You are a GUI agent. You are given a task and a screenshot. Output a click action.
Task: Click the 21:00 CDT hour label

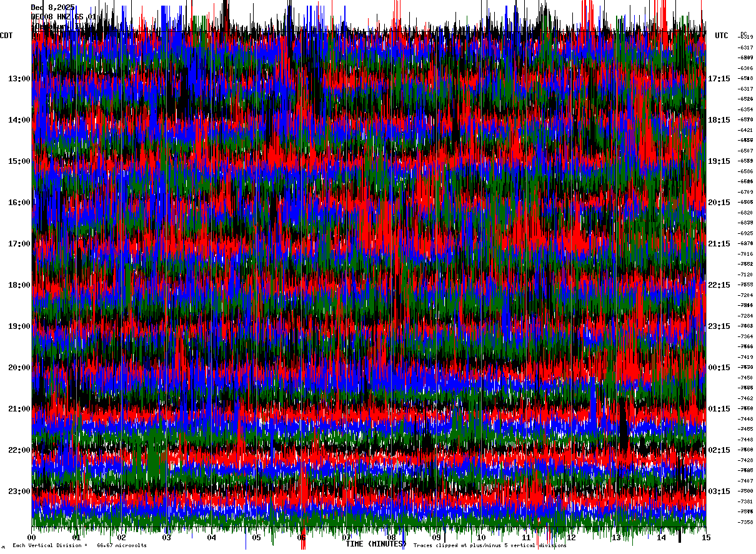[19, 409]
